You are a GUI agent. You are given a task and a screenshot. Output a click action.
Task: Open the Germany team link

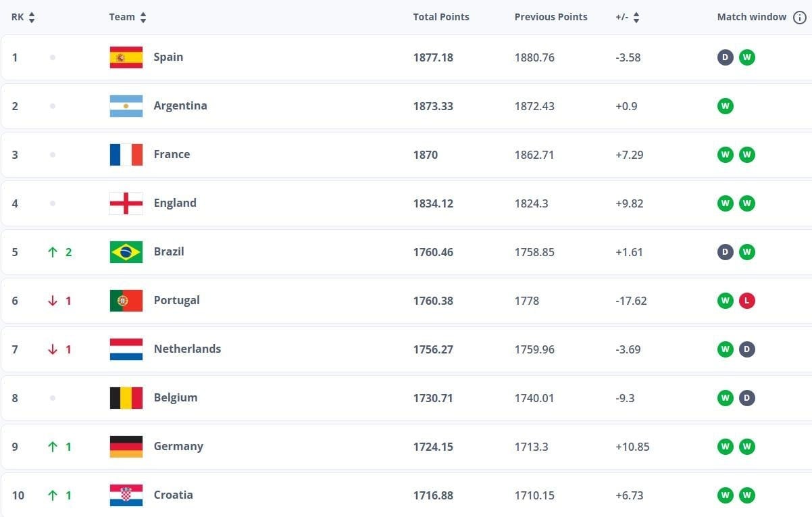pos(178,447)
